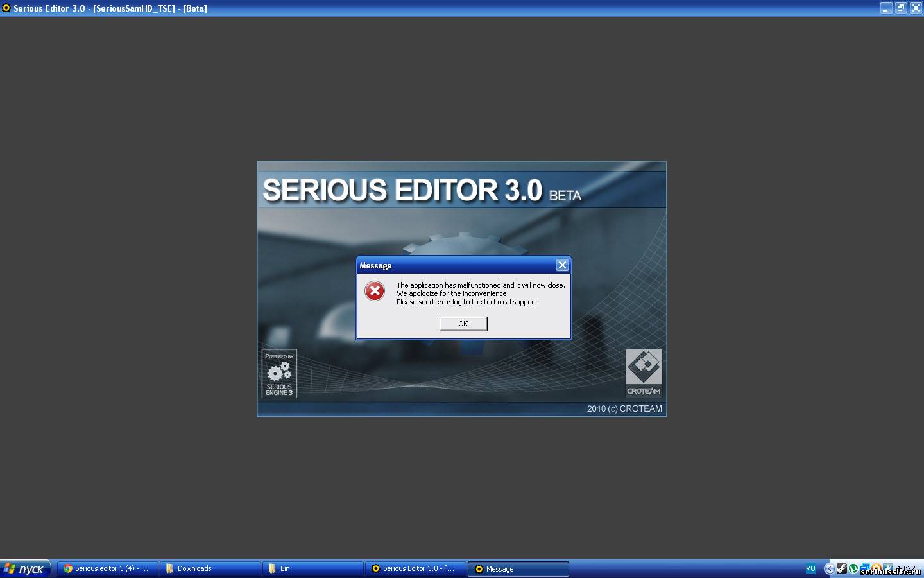Click the 'We apologize for the inconvenience.' line
Image resolution: width=924 pixels, height=578 pixels.
point(452,293)
